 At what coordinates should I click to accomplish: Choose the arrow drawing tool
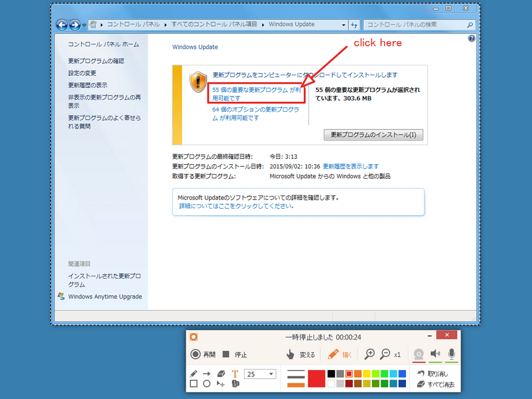pyautogui.click(x=206, y=374)
